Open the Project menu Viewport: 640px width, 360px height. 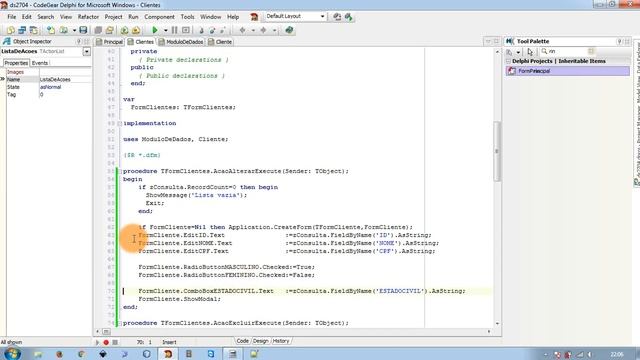(113, 17)
